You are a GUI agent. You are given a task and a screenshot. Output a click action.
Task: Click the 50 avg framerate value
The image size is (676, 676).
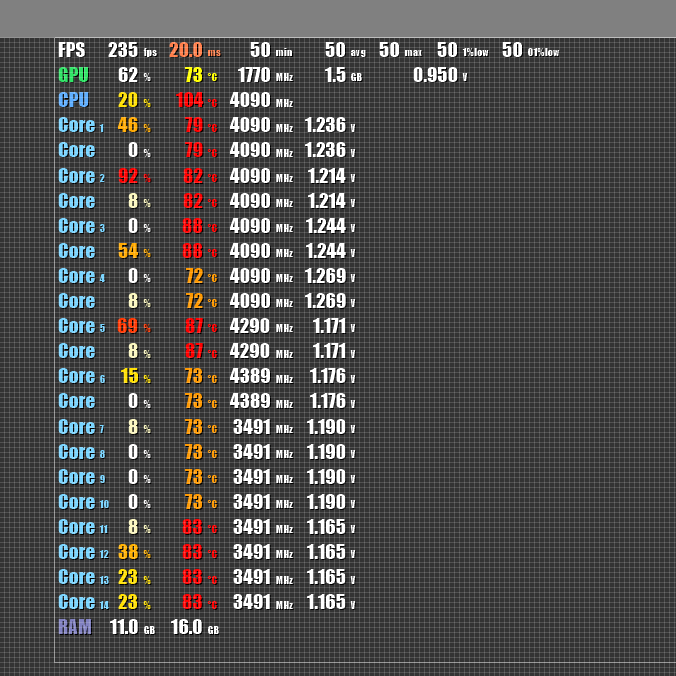coord(335,50)
